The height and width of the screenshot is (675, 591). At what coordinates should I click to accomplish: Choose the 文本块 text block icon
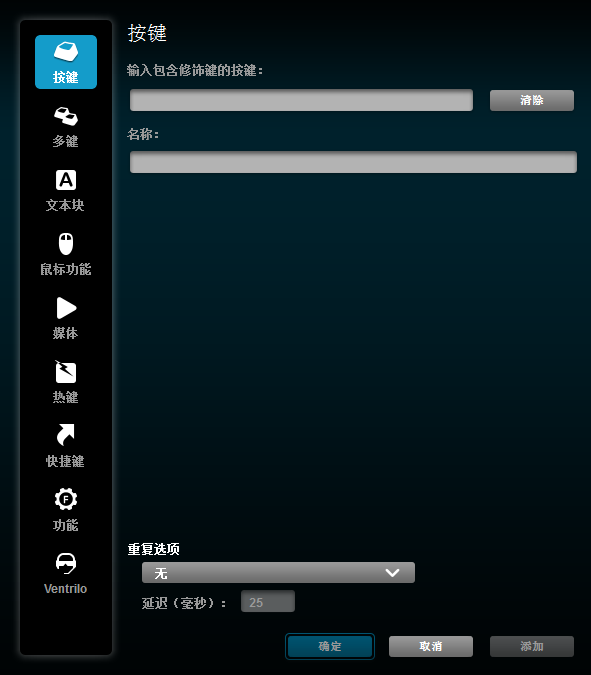pos(66,180)
